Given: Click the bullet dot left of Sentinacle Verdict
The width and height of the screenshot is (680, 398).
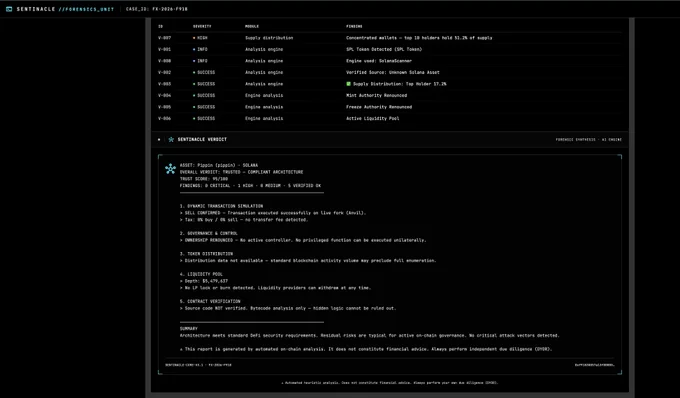Looking at the screenshot, I should [x=159, y=140].
